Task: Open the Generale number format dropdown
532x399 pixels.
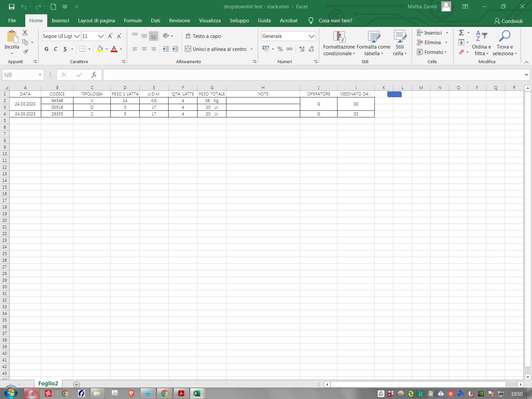Action: pyautogui.click(x=311, y=36)
